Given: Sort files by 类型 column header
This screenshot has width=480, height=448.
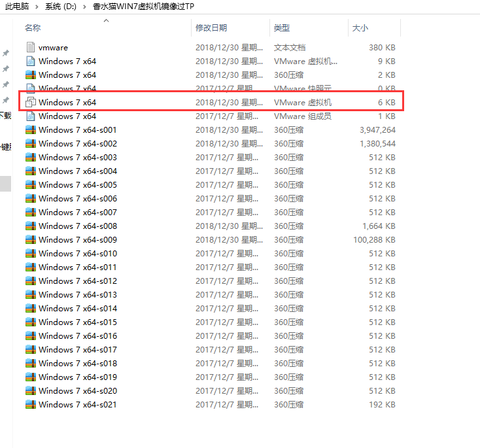Looking at the screenshot, I should pyautogui.click(x=282, y=28).
